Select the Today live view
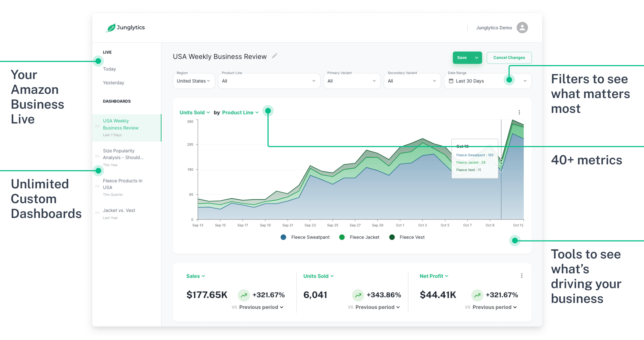The height and width of the screenshot is (340, 644). tap(109, 69)
